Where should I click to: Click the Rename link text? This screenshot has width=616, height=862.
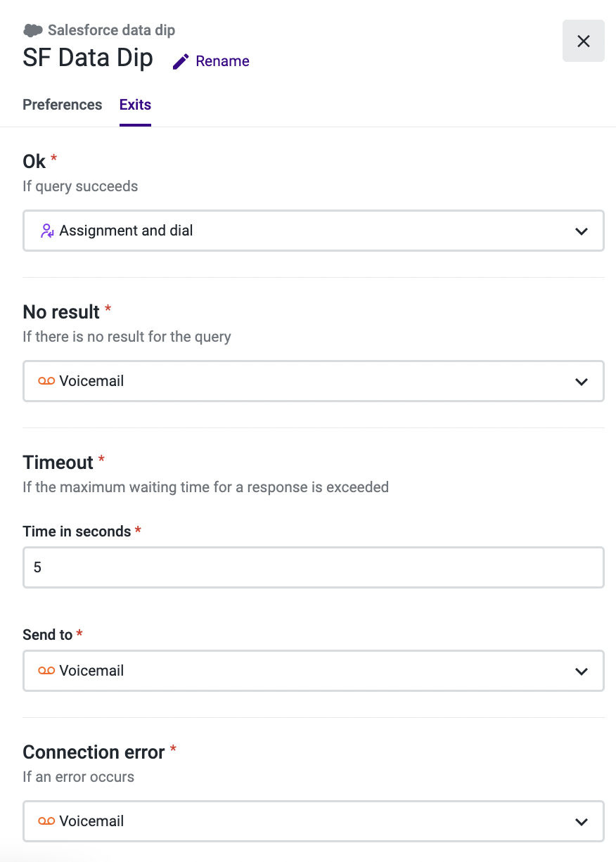[x=222, y=61]
